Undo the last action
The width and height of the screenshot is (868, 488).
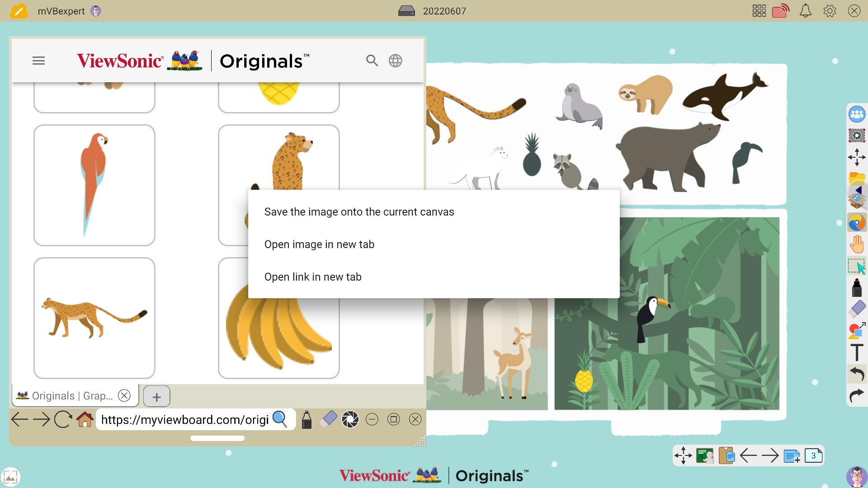click(x=857, y=374)
